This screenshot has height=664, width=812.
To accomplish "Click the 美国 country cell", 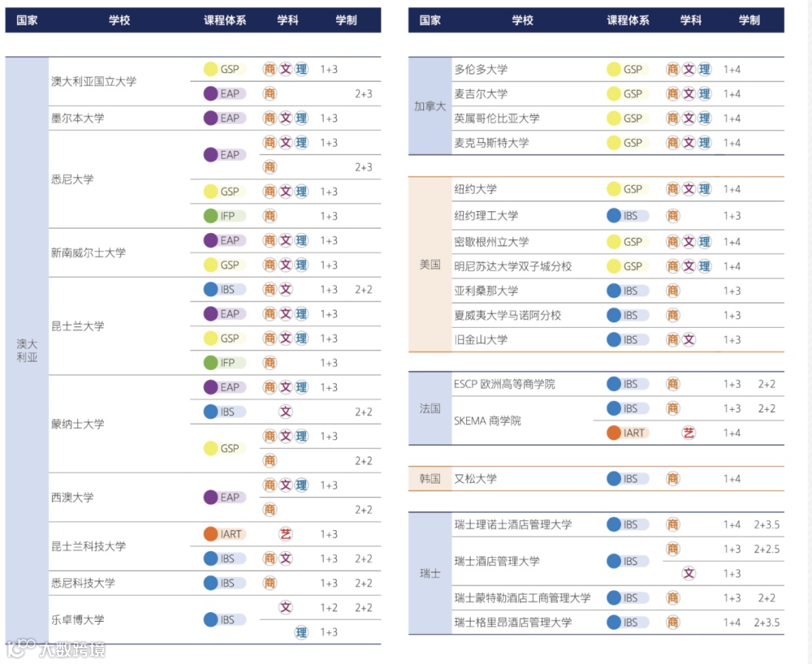I will point(430,265).
